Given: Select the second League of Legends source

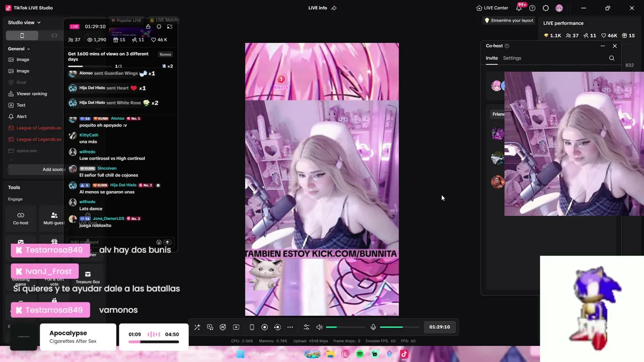Looking at the screenshot, I should coord(35,139).
